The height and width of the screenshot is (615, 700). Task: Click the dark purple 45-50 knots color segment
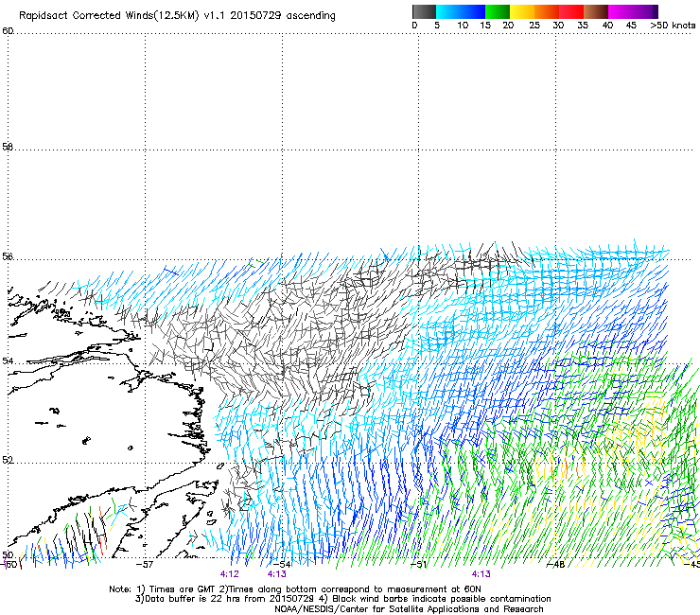[x=645, y=11]
